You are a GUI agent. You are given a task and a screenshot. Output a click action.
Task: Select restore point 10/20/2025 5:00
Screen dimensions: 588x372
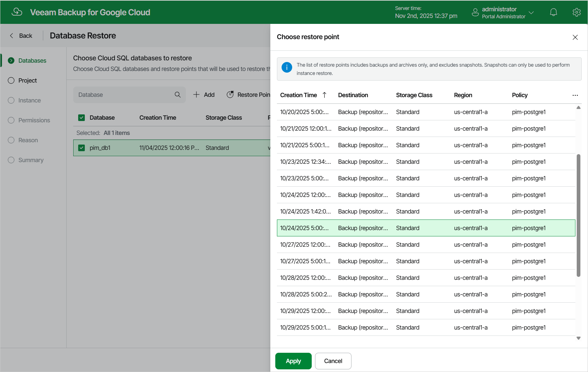[426, 112]
